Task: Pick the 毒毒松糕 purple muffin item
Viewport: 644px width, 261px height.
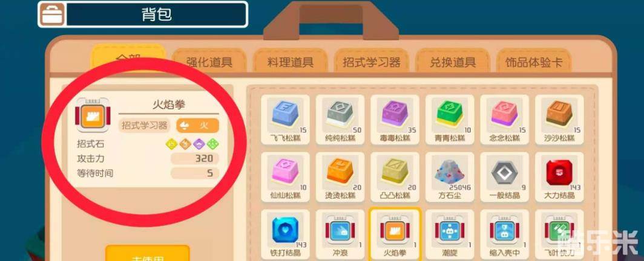Action: pyautogui.click(x=395, y=119)
